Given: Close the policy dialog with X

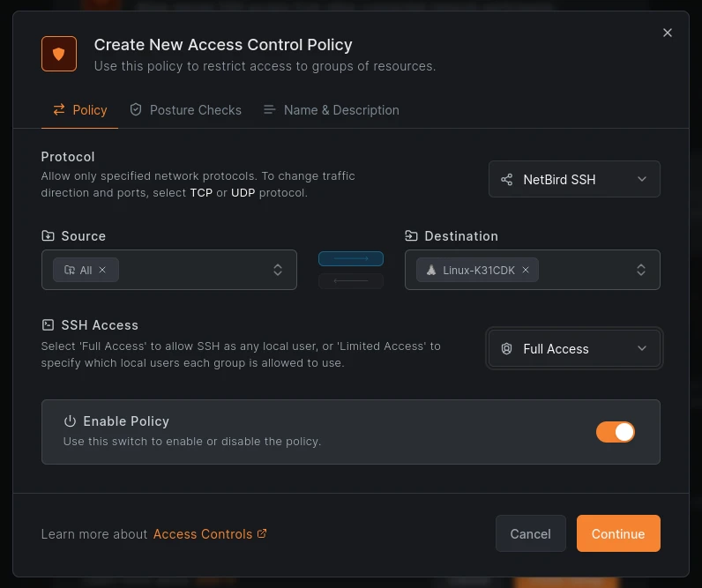Looking at the screenshot, I should (668, 33).
